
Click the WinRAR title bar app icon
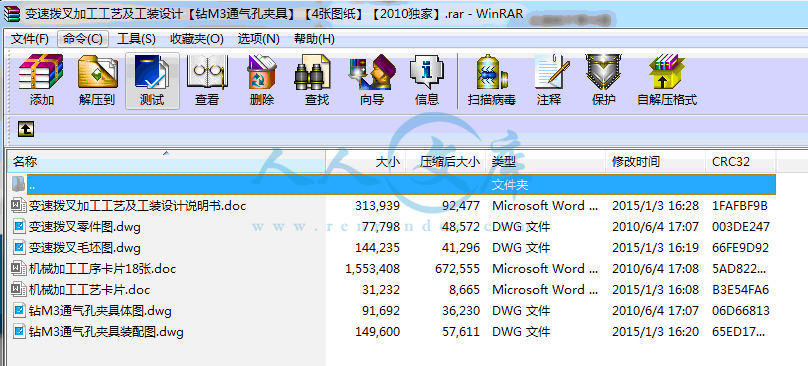pos(12,14)
